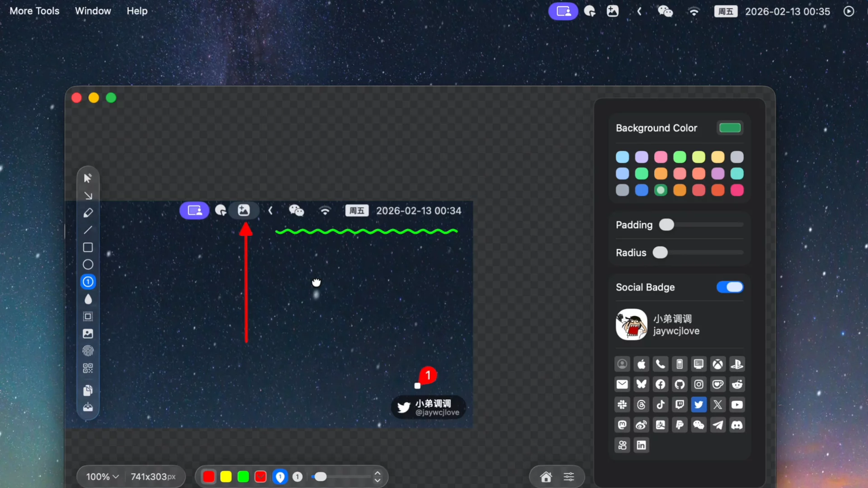Select the pin-style number marker option

coord(280,477)
